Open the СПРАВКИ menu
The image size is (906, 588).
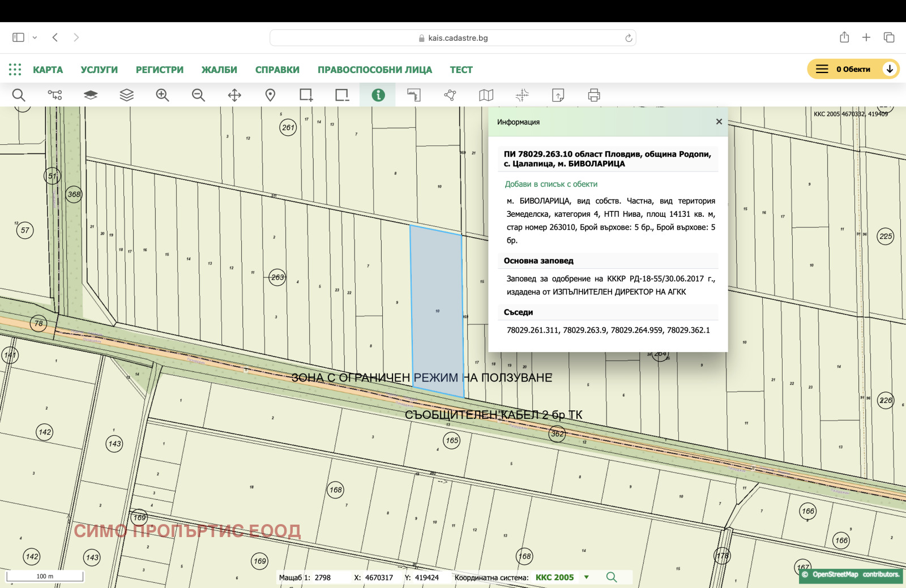(277, 70)
